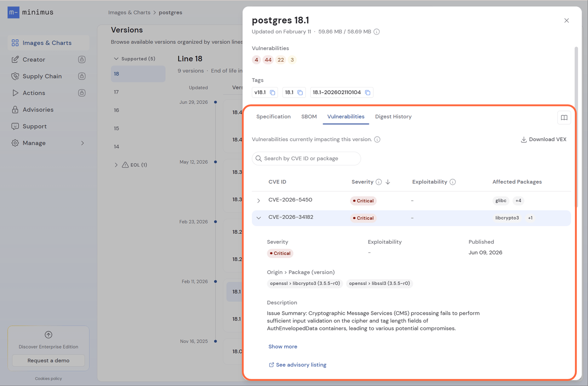Click the image size info icon
Screen dimensions: 588x386
pyautogui.click(x=377, y=32)
